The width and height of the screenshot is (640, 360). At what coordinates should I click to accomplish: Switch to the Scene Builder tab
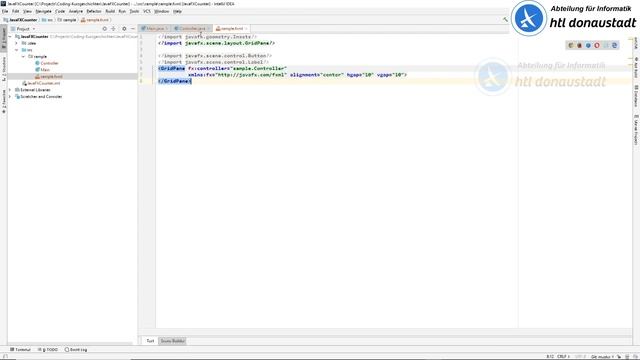click(172, 341)
